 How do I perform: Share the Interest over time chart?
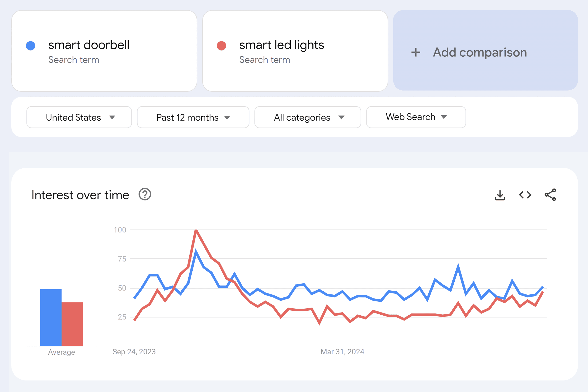click(x=550, y=195)
